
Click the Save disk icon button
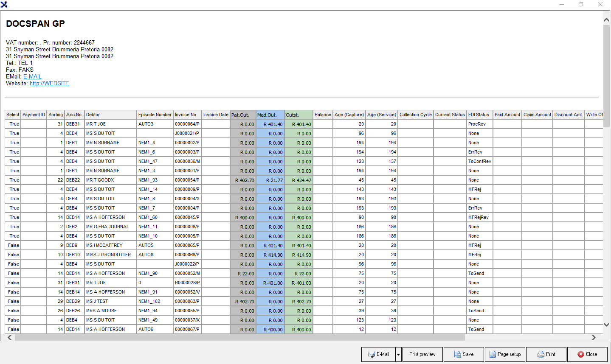tap(464, 354)
